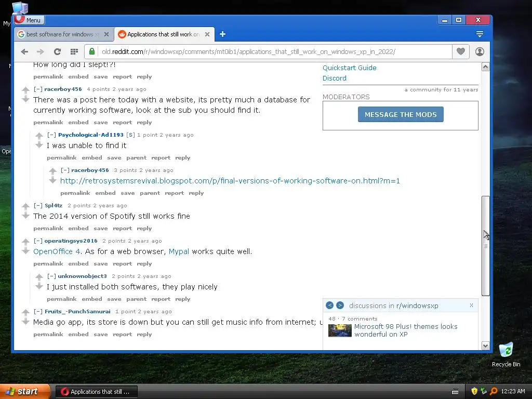This screenshot has height=399, width=532.
Task: Open Quickstart Guide sidebar link
Action: (350, 68)
